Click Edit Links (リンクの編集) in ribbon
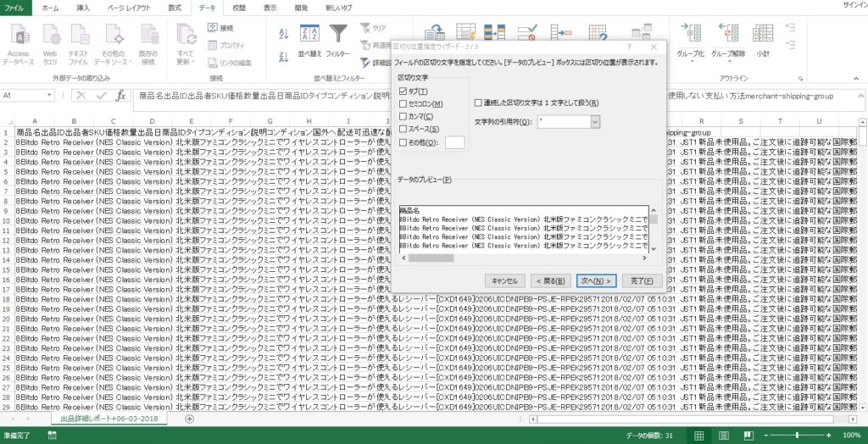Image resolution: width=868 pixels, height=444 pixels. [230, 63]
